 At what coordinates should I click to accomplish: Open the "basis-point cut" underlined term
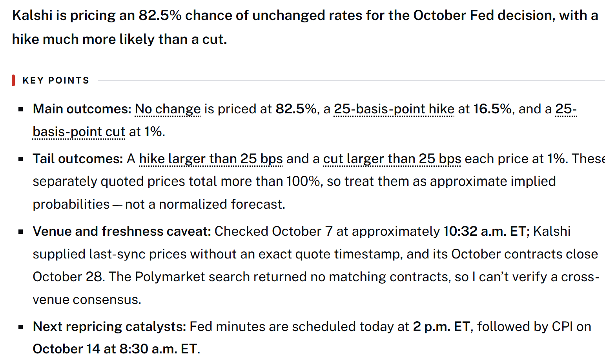pyautogui.click(x=79, y=132)
